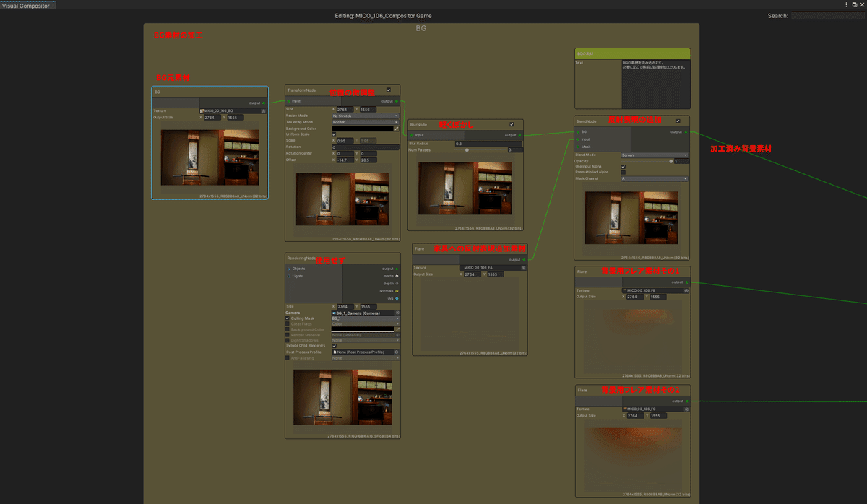This screenshot has width=867, height=504.
Task: Open Light Shadows dropdown in RenderingNode
Action: tap(365, 340)
